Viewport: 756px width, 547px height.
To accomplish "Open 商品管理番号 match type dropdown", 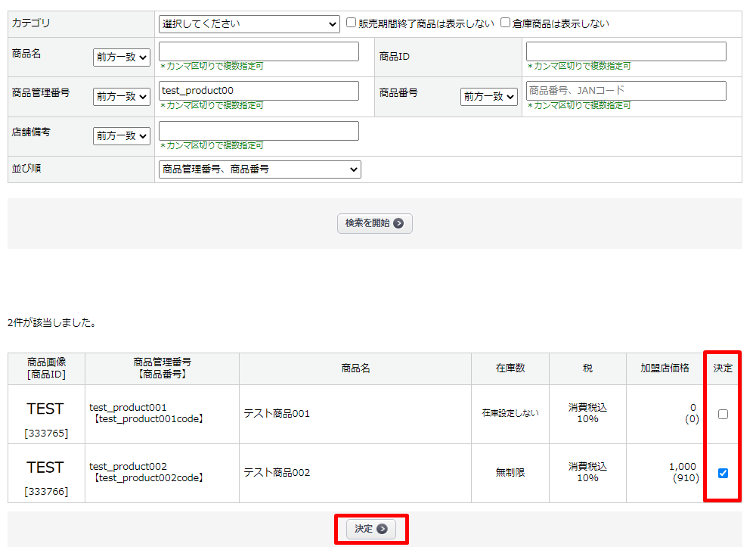I will click(x=122, y=97).
